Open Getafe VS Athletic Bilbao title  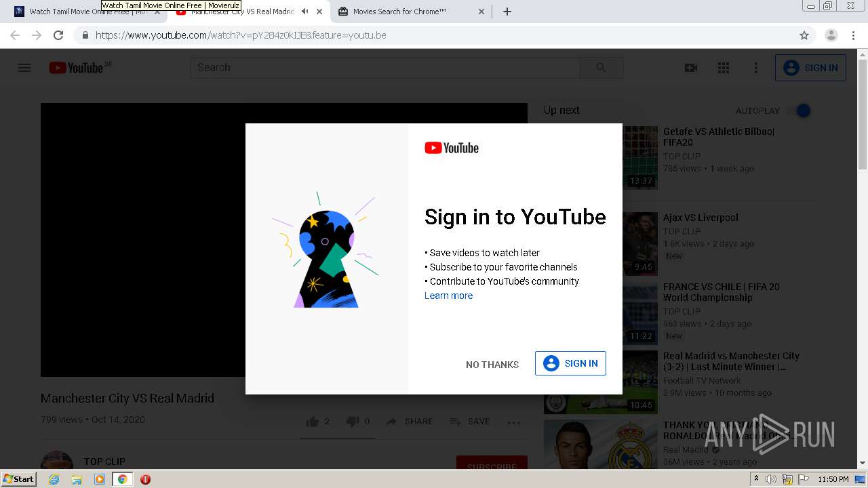pyautogui.click(x=719, y=137)
